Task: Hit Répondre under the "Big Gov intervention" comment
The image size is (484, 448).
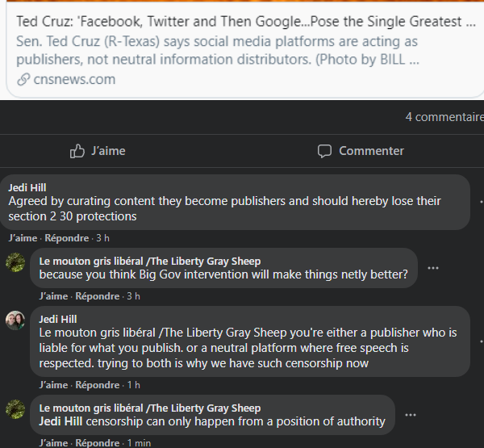Action: (x=97, y=296)
